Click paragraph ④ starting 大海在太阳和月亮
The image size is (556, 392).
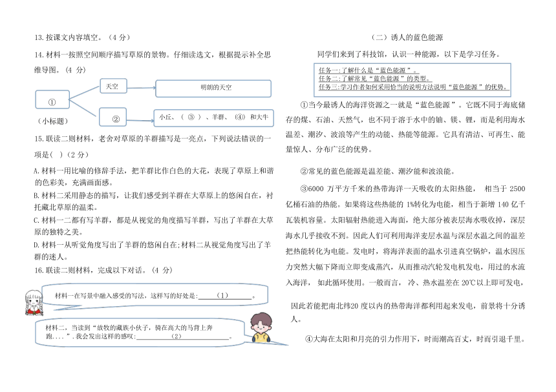pyautogui.click(x=415, y=339)
